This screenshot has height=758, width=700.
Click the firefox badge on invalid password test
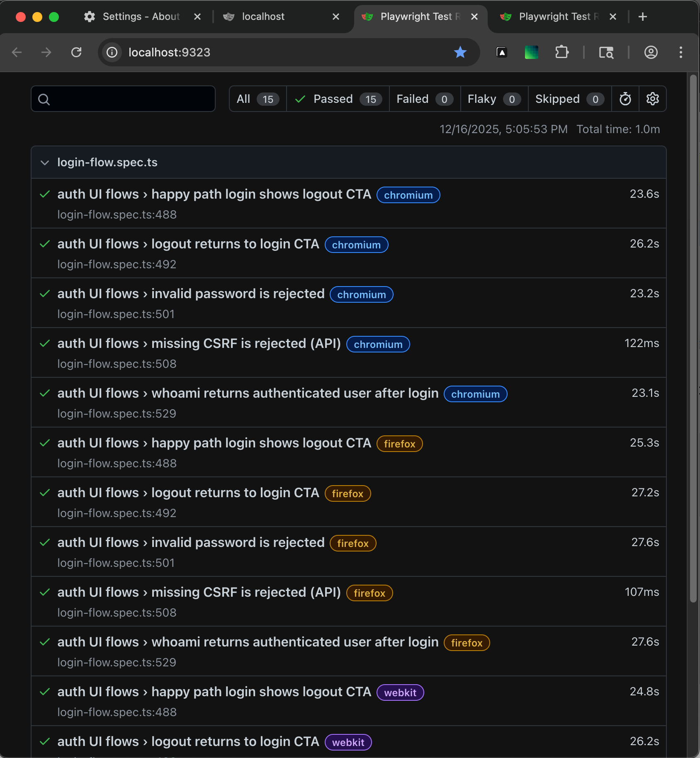click(352, 543)
